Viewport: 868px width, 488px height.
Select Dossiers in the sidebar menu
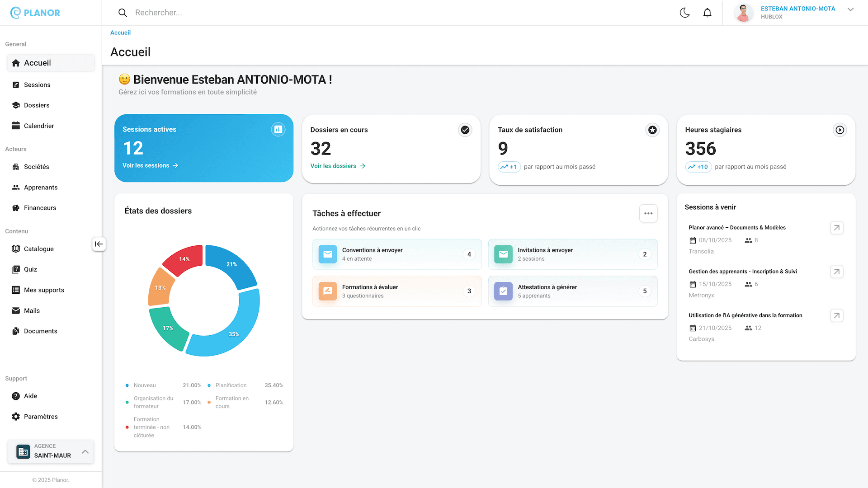(36, 105)
